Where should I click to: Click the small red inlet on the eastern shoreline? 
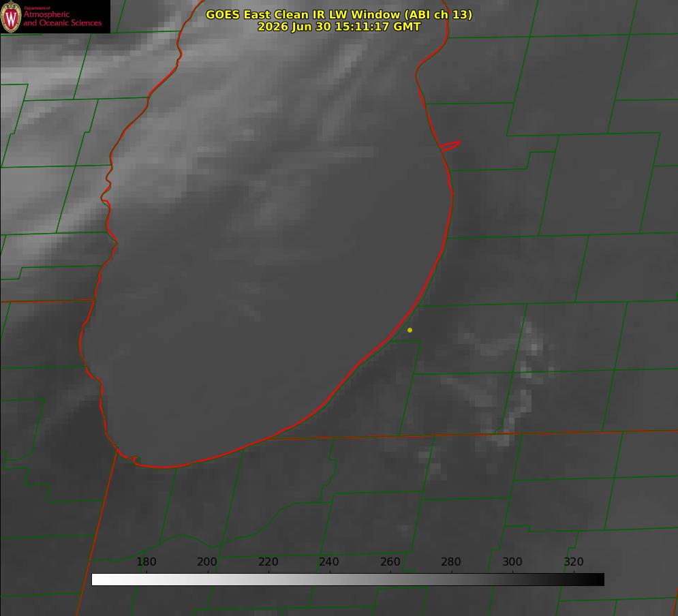click(450, 146)
